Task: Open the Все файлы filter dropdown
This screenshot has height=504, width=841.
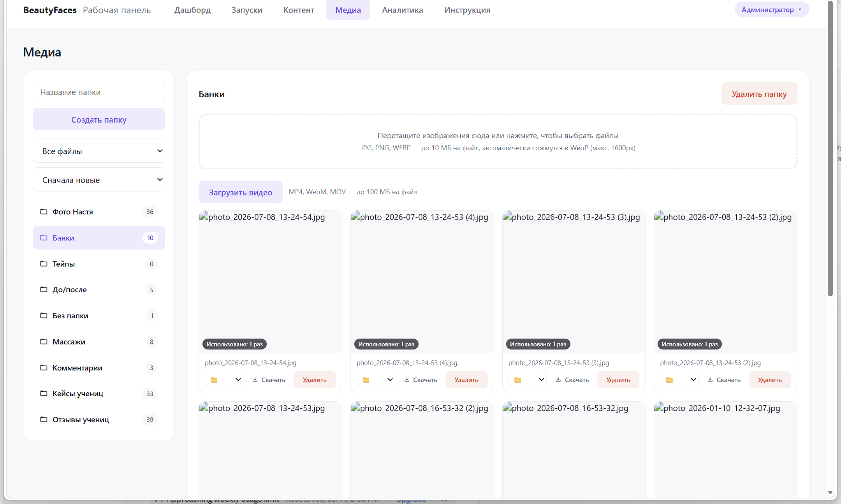Action: click(x=99, y=151)
